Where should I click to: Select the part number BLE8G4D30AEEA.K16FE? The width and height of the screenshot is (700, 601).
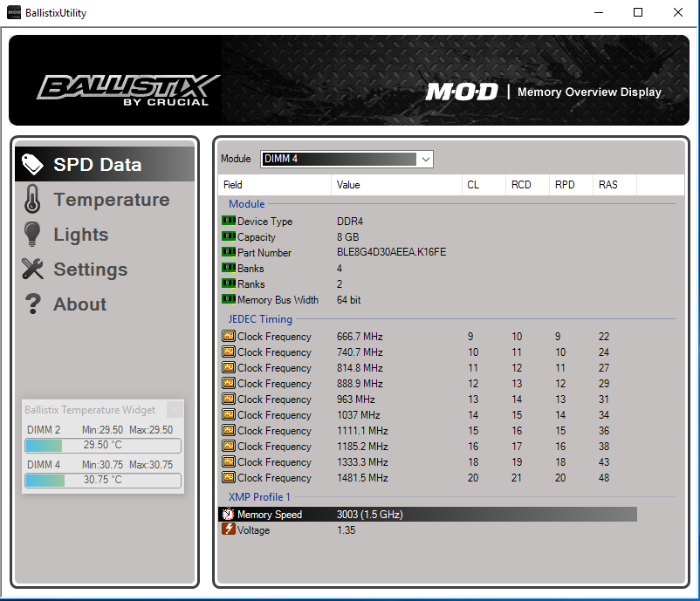[x=391, y=252]
